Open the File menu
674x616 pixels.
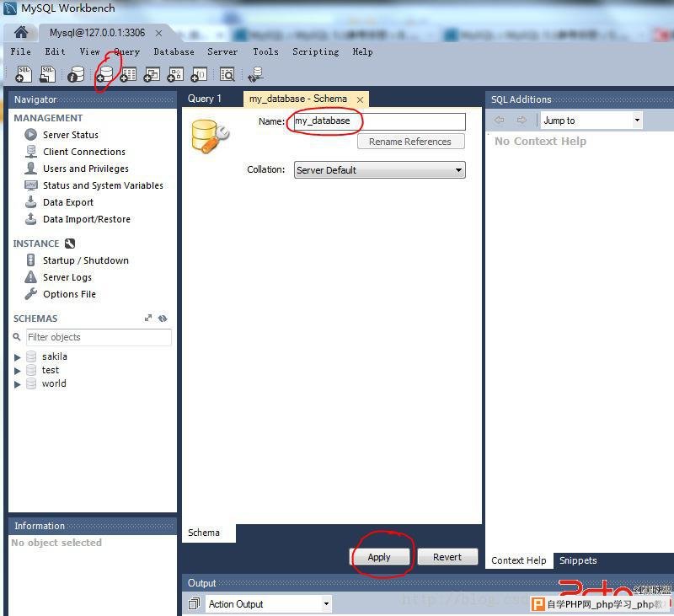20,51
